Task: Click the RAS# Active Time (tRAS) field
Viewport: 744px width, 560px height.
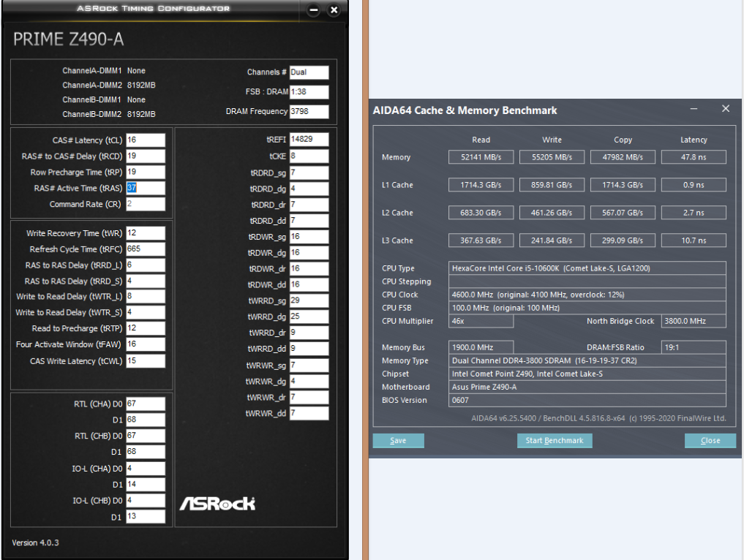Action: (x=145, y=188)
